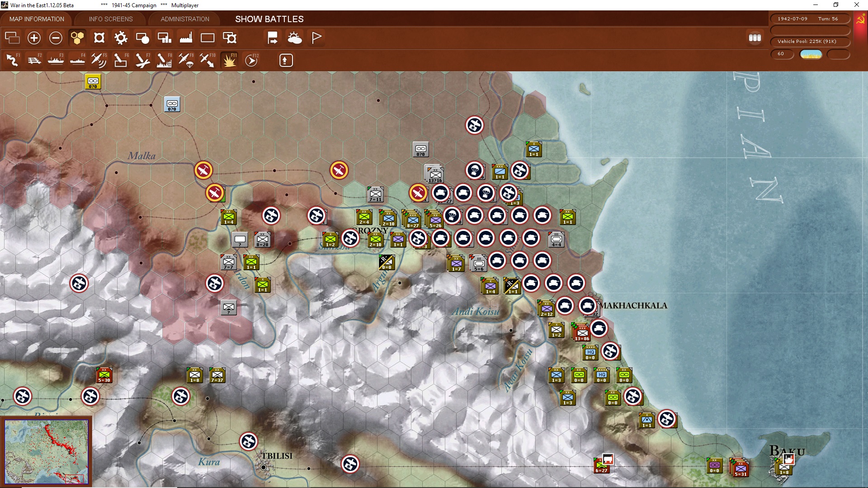Select the HQ unit north of 1=3 unit

tap(590, 353)
